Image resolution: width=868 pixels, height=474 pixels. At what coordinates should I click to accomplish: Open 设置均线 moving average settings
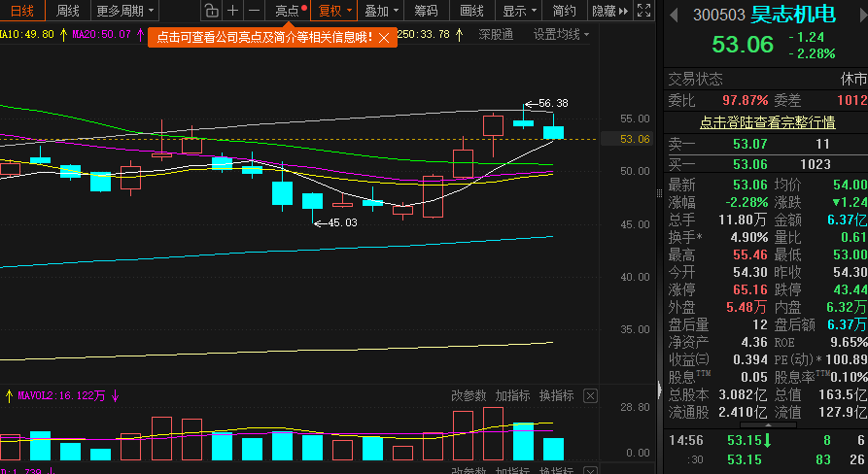tap(561, 34)
